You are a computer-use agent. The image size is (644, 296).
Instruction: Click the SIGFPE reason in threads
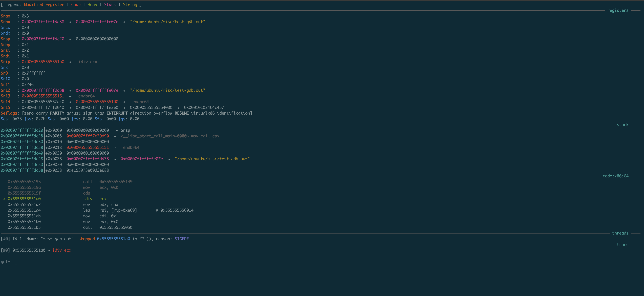[x=182, y=239]
